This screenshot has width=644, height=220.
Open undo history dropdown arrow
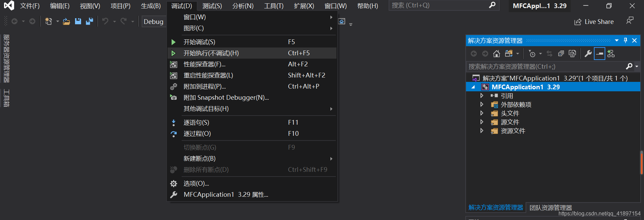114,22
